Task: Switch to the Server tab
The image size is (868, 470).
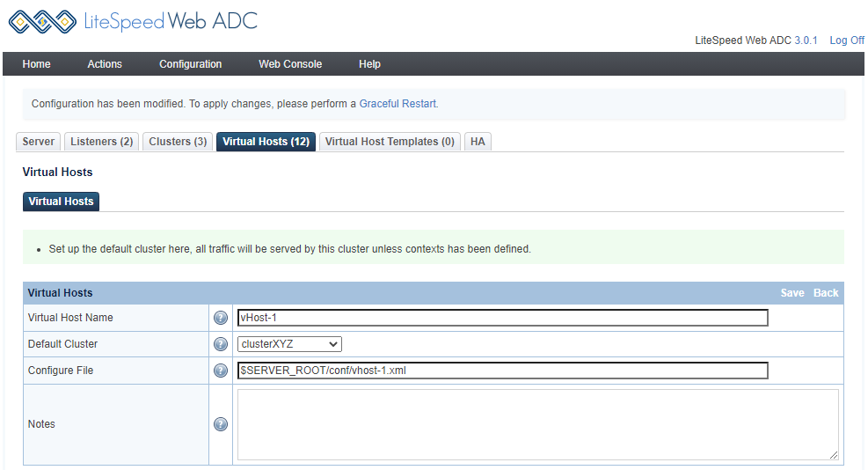Action: [38, 142]
